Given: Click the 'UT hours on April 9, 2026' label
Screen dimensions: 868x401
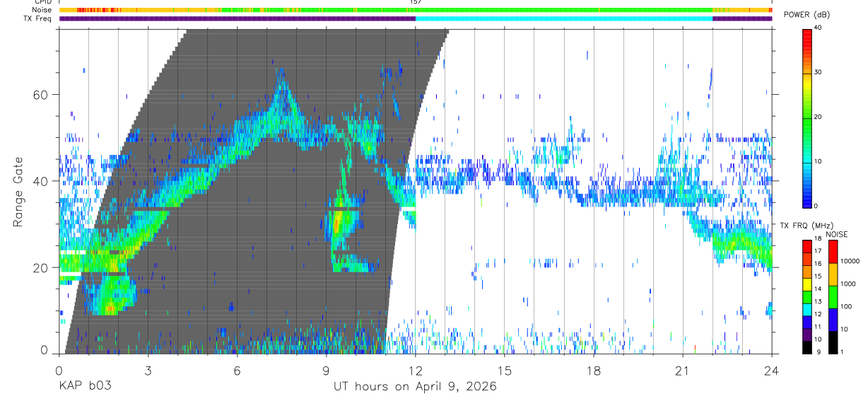Looking at the screenshot, I should (416, 387).
